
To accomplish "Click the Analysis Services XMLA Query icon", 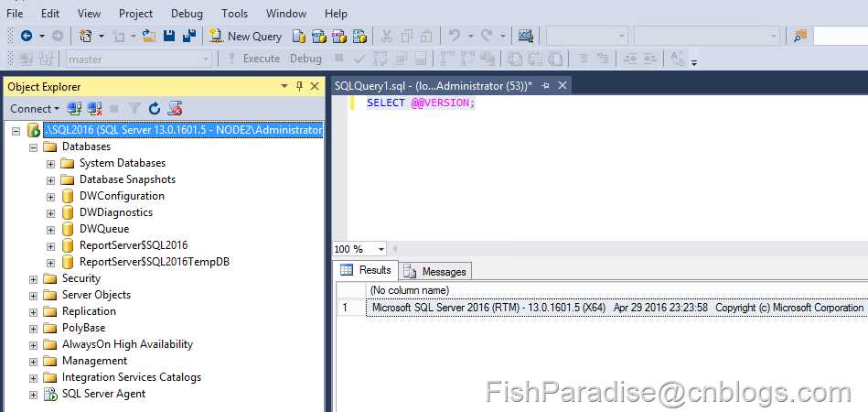I will [x=359, y=37].
